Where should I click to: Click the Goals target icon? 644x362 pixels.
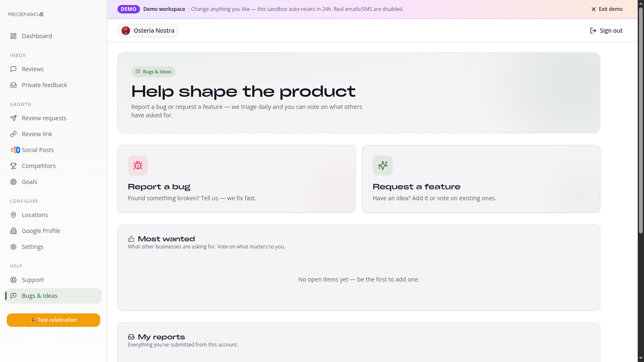click(x=13, y=182)
